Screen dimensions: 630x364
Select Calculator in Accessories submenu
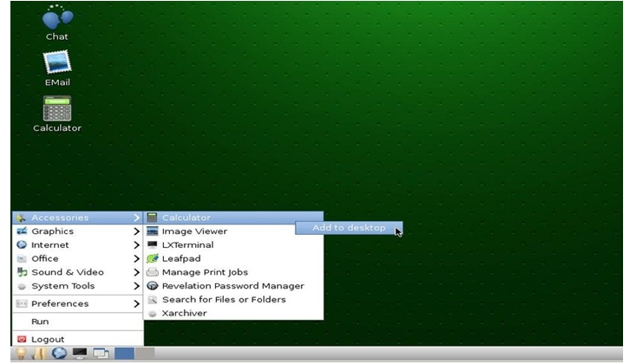click(233, 218)
